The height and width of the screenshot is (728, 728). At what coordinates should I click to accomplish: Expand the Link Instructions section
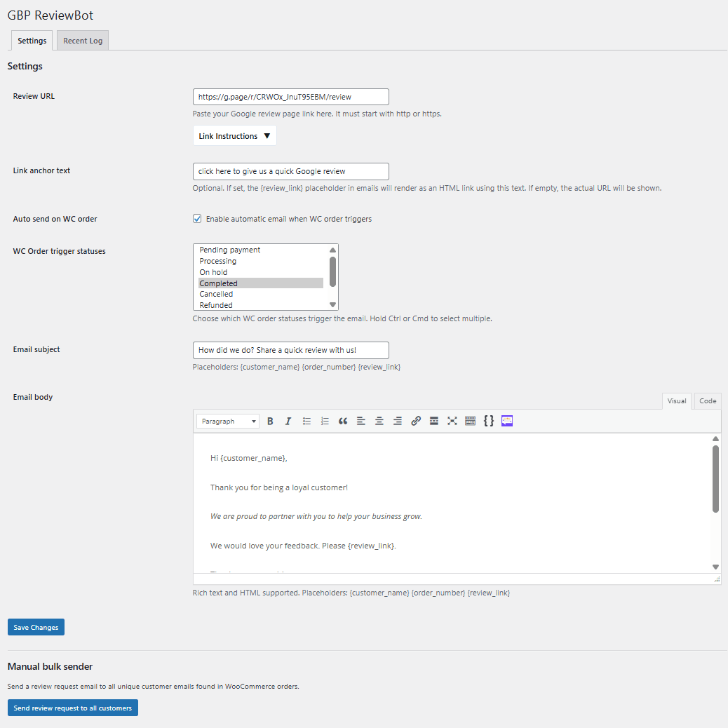[234, 136]
